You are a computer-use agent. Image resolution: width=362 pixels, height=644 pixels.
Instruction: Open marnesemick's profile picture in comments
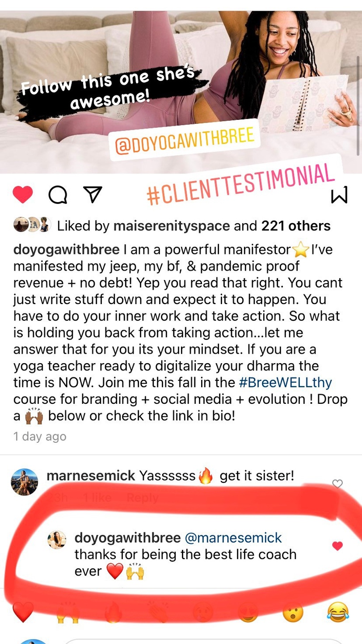(x=25, y=482)
